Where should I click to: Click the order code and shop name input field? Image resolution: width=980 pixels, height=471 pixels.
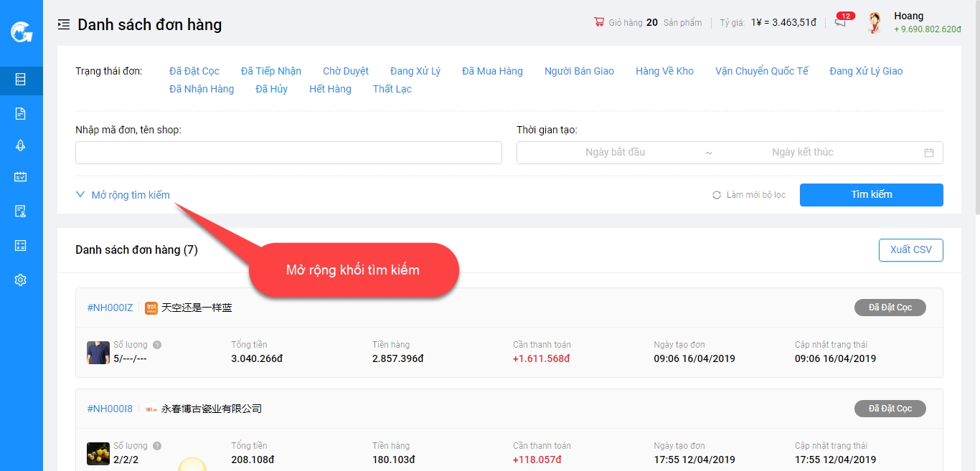[x=288, y=153]
